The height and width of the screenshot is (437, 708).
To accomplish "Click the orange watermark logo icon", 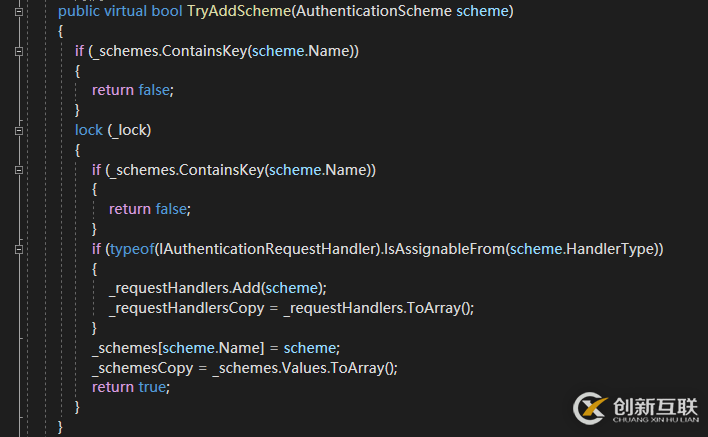I will click(593, 408).
